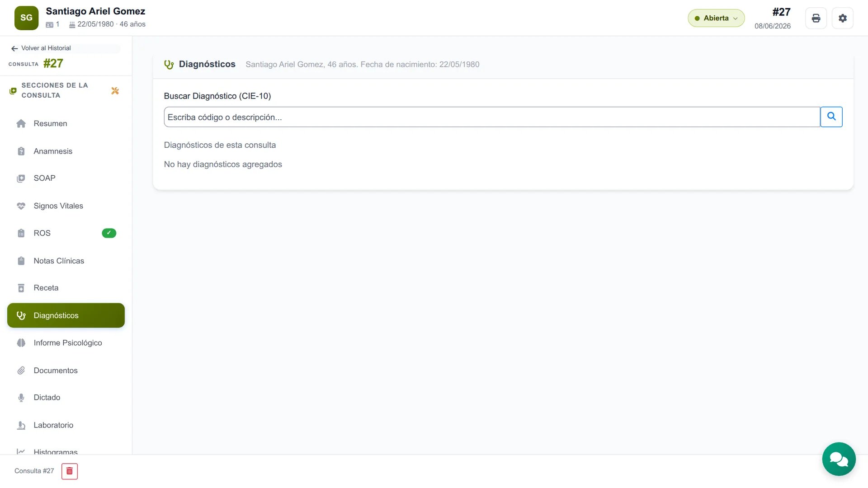Click the Buscar Diagnóstico search field
868x488 pixels.
pos(492,117)
